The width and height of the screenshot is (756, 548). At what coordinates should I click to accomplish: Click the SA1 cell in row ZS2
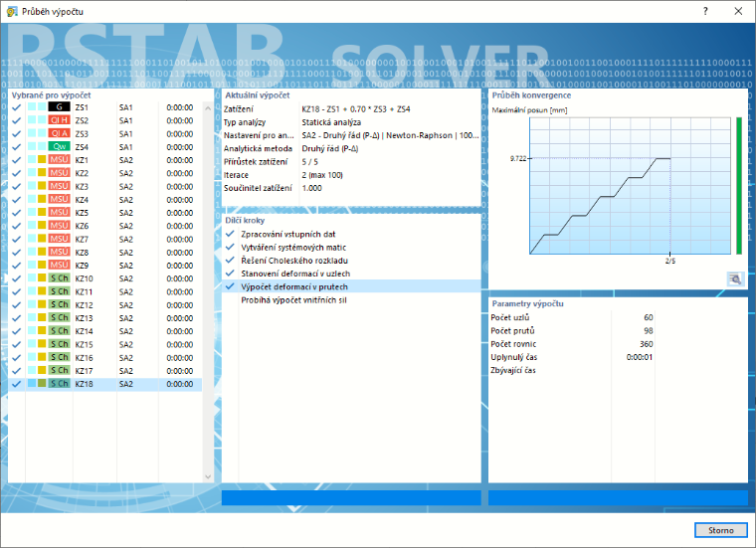pyautogui.click(x=126, y=120)
